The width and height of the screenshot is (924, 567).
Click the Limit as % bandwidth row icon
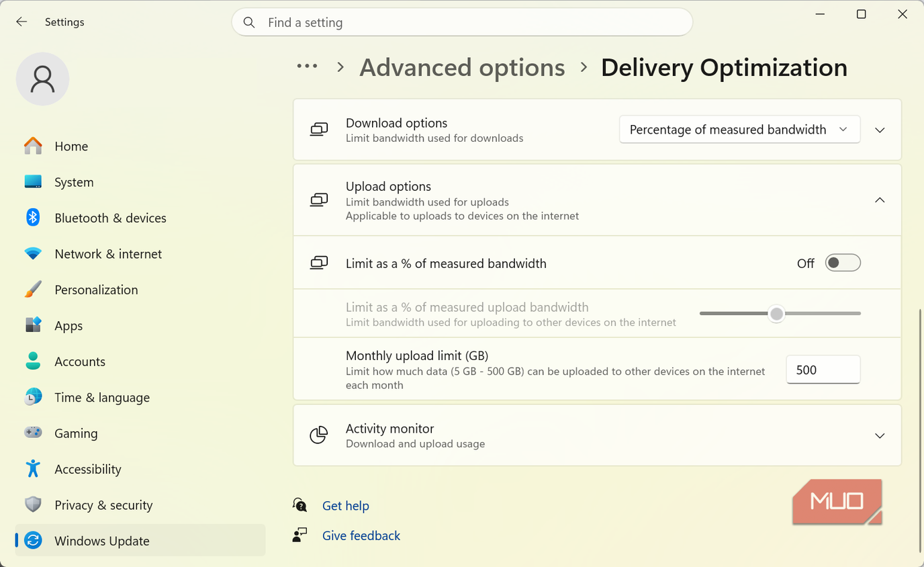click(x=319, y=263)
